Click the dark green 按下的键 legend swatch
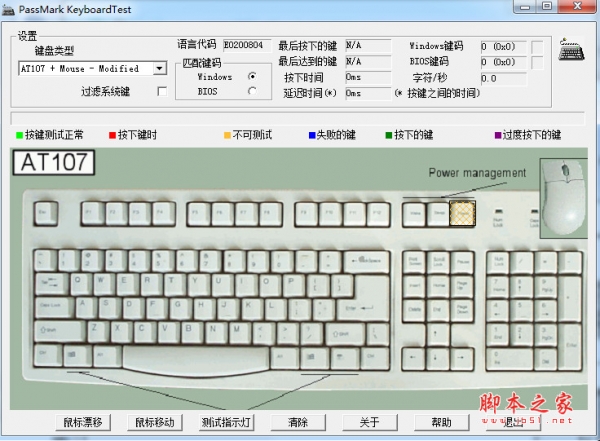 click(389, 135)
